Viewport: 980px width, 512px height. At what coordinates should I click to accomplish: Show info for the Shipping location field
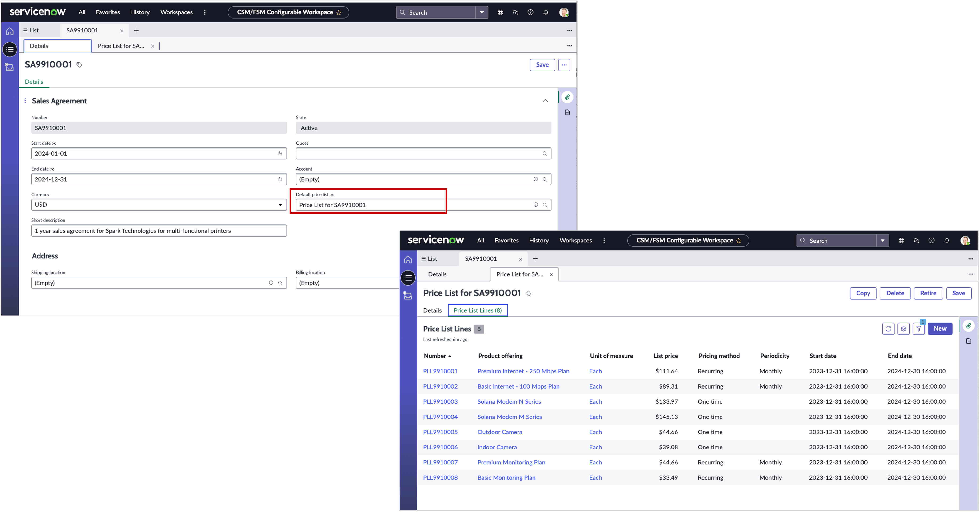coord(271,283)
